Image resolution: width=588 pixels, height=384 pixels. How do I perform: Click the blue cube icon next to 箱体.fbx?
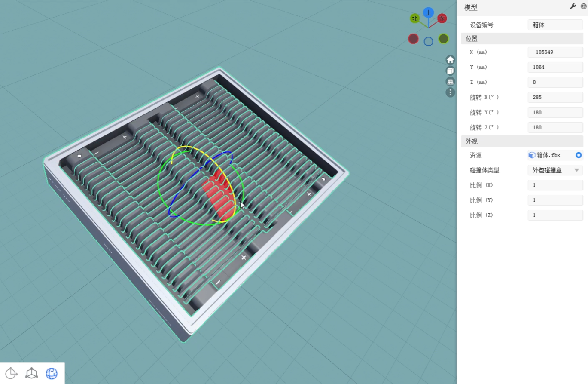click(x=532, y=155)
